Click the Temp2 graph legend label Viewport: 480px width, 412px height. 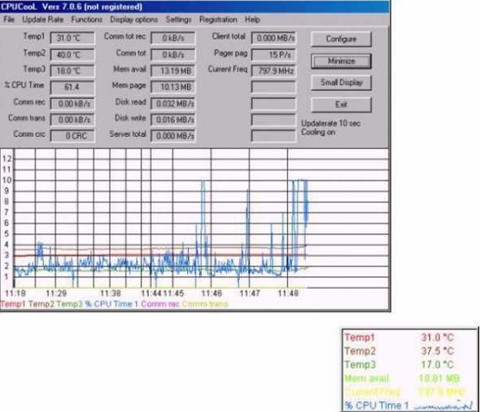[x=41, y=304]
